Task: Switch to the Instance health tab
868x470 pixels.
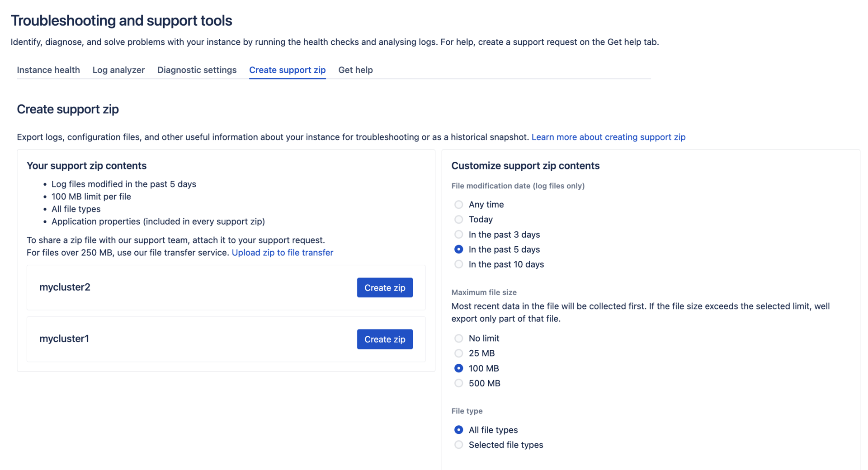Action: click(x=48, y=70)
